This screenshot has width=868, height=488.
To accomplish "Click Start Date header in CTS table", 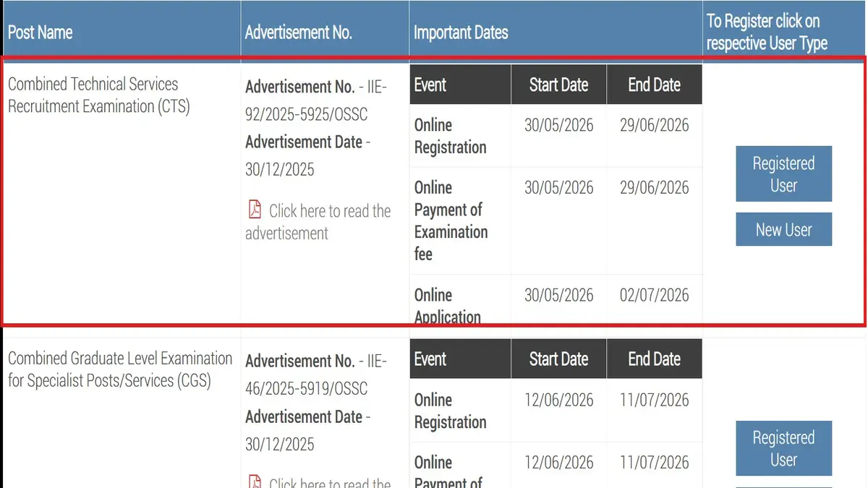I will coord(558,85).
